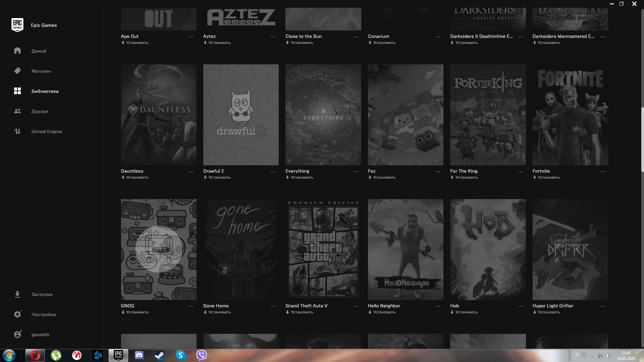This screenshot has width=644, height=362.
Task: Go to Unreal Engine in the sidebar
Action: pyautogui.click(x=47, y=131)
